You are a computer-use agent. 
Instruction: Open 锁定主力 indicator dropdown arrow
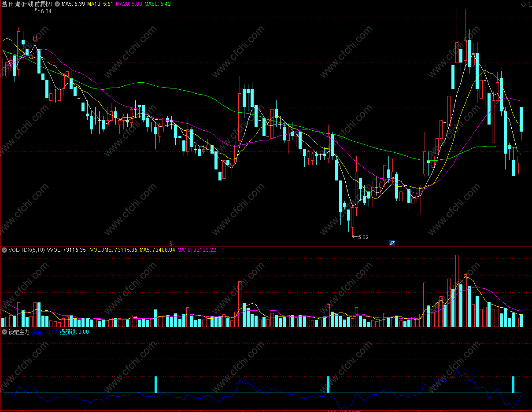click(x=4, y=332)
